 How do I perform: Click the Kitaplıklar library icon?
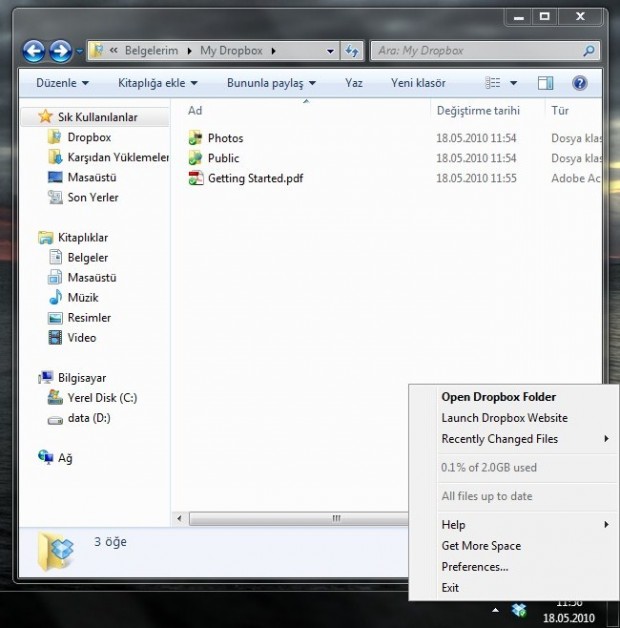(45, 238)
